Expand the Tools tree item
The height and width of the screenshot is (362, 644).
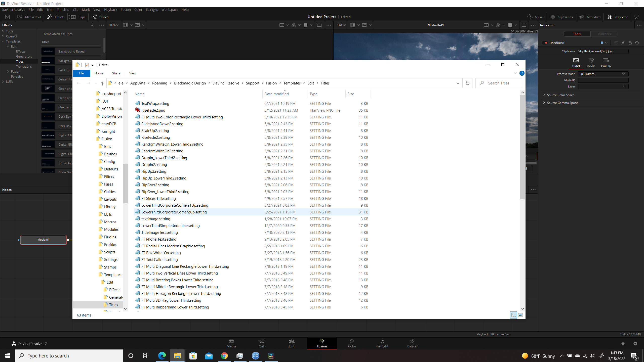[3, 31]
